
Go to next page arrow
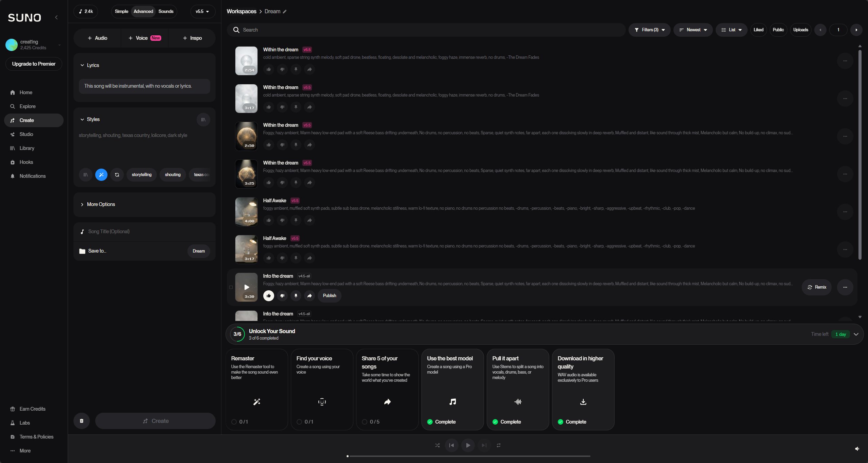click(x=856, y=30)
